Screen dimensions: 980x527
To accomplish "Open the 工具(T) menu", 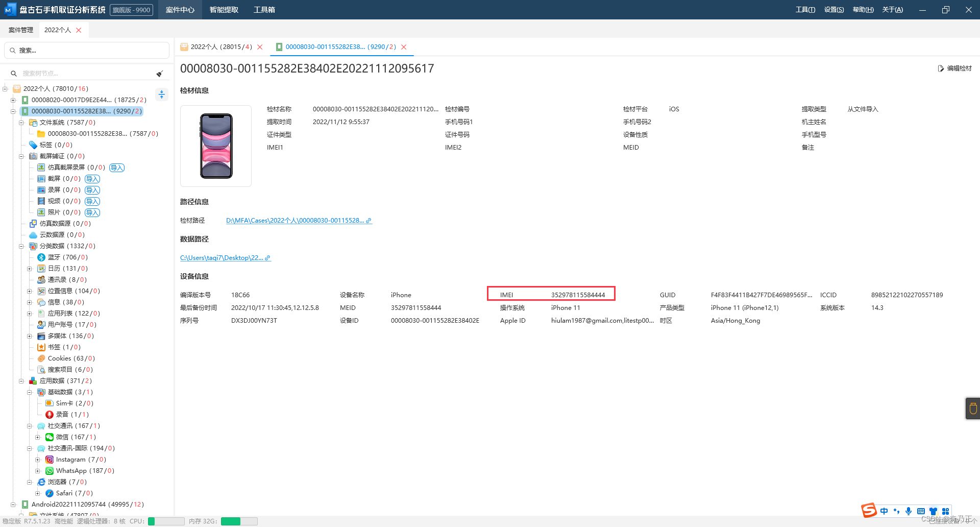I will tap(805, 10).
